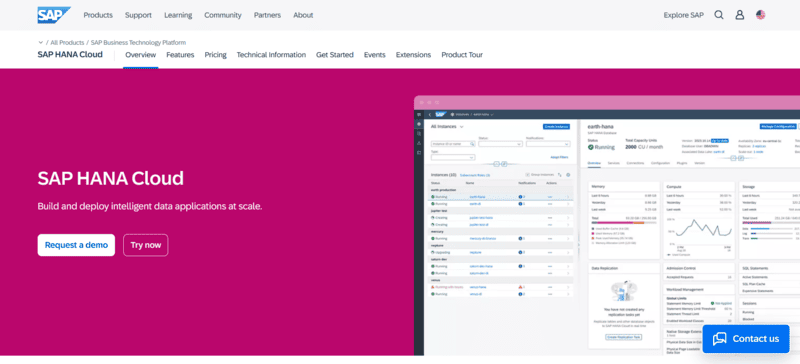Click the warning triangle in the venus-hana row
The width and height of the screenshot is (800, 364).
(x=520, y=287)
